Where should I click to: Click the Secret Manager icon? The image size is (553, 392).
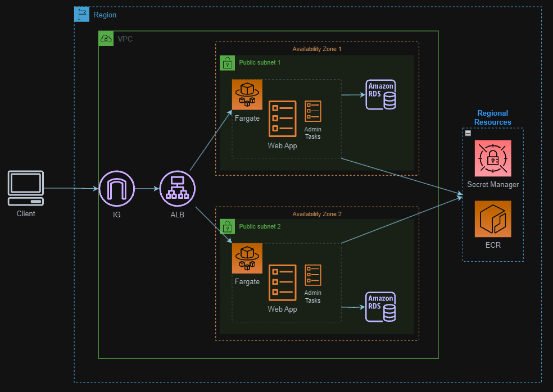[x=493, y=158]
